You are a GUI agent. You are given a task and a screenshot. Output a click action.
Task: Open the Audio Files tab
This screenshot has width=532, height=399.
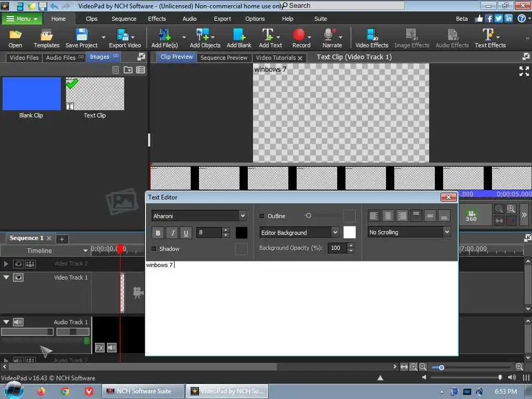pyautogui.click(x=64, y=58)
